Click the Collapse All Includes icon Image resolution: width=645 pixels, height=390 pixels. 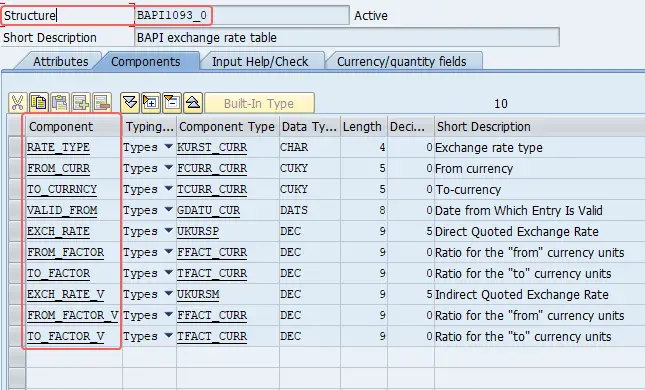click(x=193, y=103)
